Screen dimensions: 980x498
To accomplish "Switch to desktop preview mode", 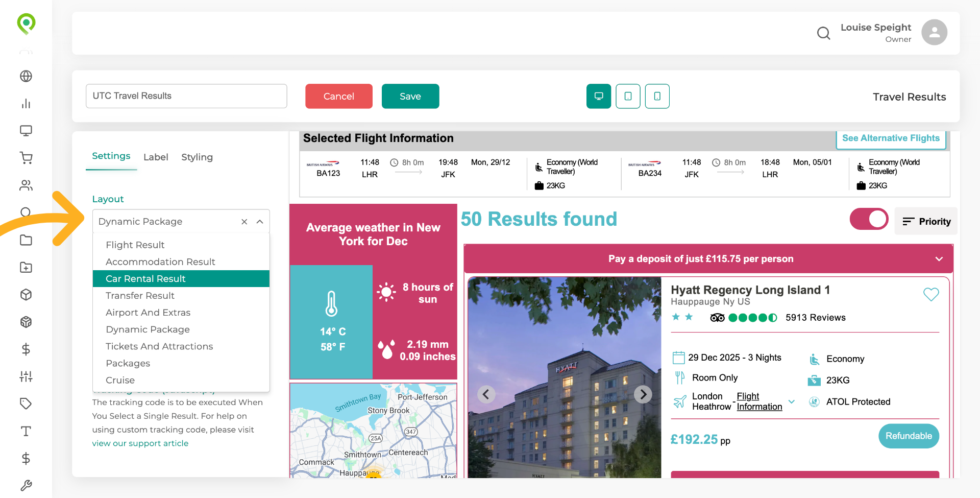I will click(599, 96).
